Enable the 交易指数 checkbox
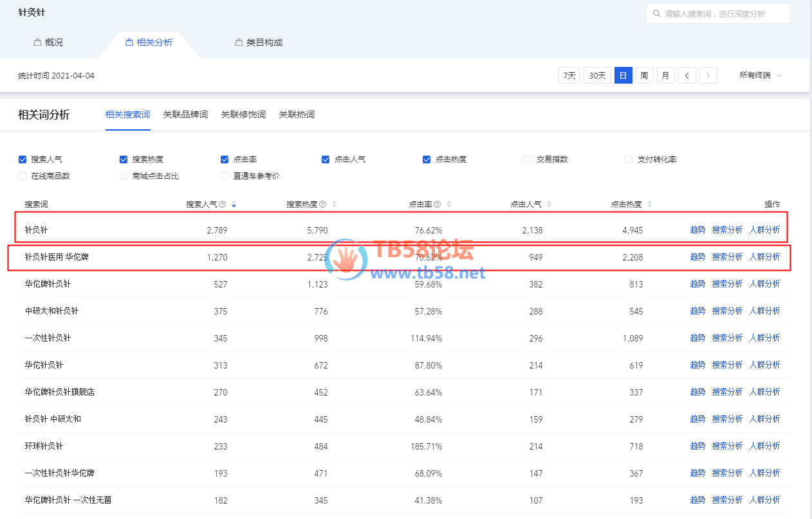The height and width of the screenshot is (519, 812). pyautogui.click(x=528, y=159)
